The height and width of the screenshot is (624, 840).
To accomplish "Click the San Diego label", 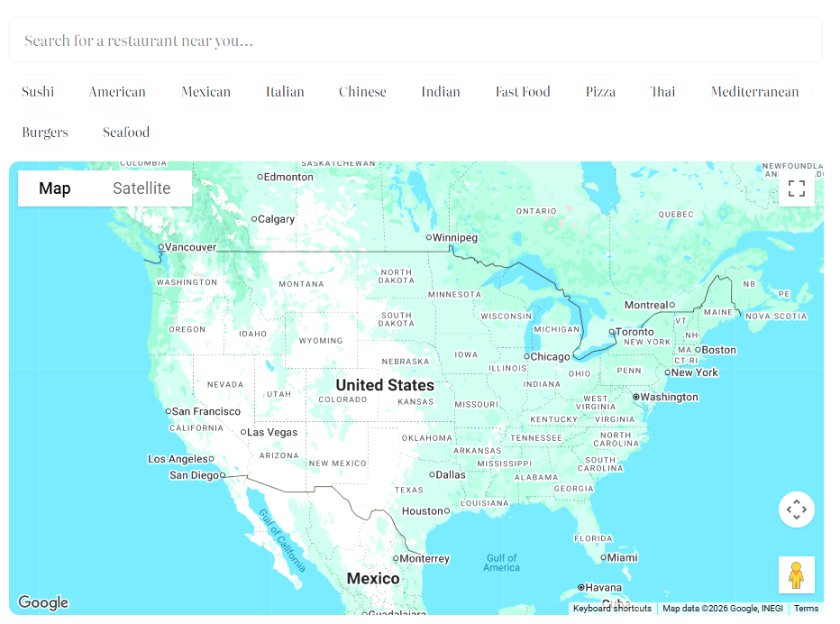I will tap(194, 475).
